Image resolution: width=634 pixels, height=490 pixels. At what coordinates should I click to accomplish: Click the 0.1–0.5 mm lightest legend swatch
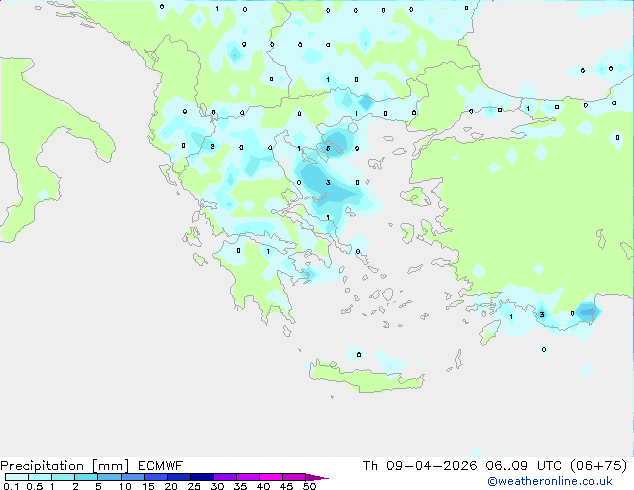(x=17, y=477)
